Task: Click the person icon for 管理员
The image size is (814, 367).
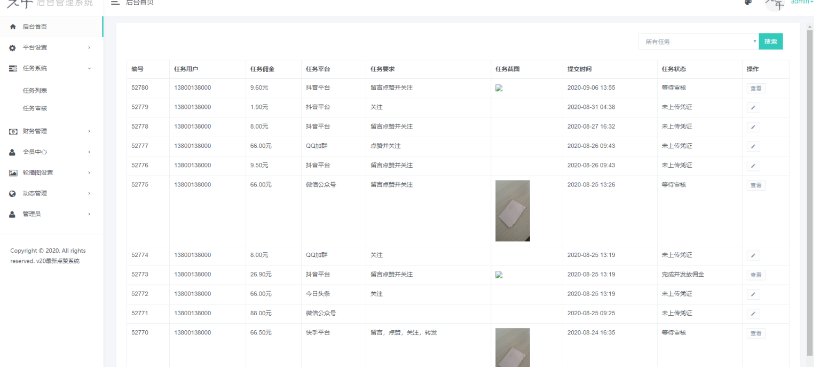Action: (12, 214)
